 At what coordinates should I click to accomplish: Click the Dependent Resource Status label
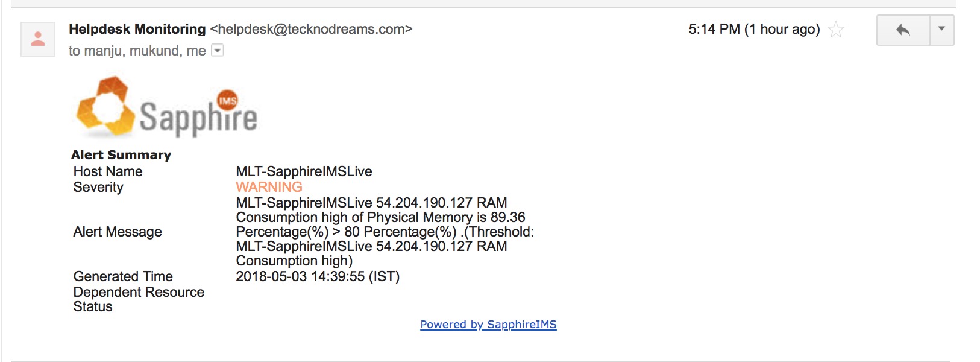tap(139, 299)
